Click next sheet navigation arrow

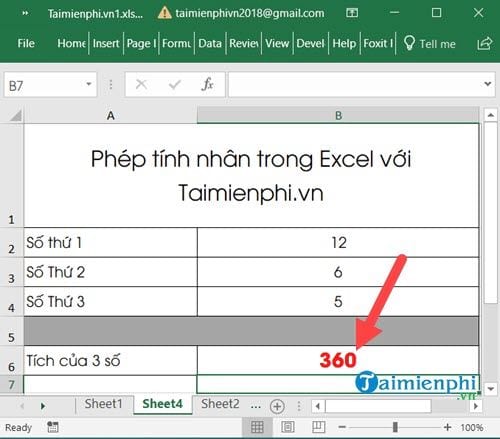tap(43, 406)
